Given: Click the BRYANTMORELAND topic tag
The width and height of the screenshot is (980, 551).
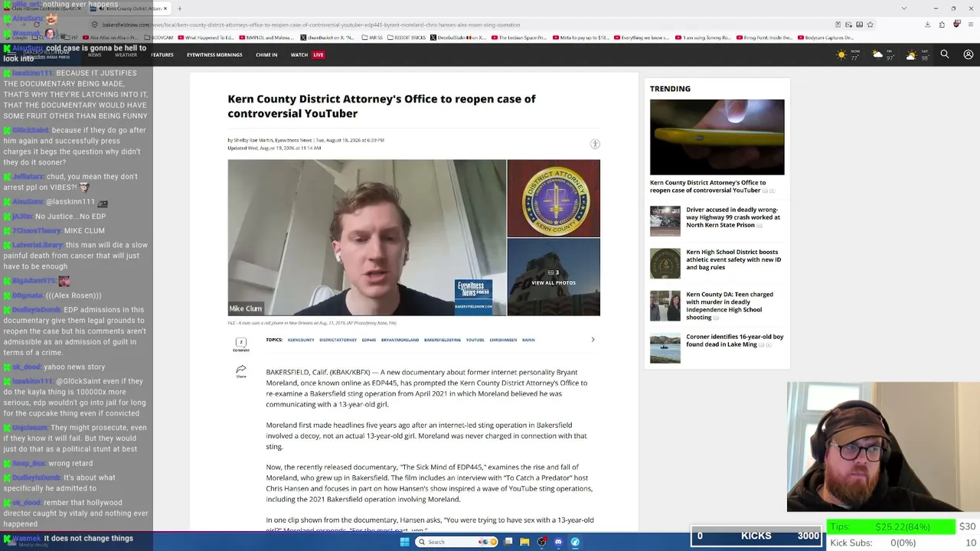Looking at the screenshot, I should pos(400,340).
